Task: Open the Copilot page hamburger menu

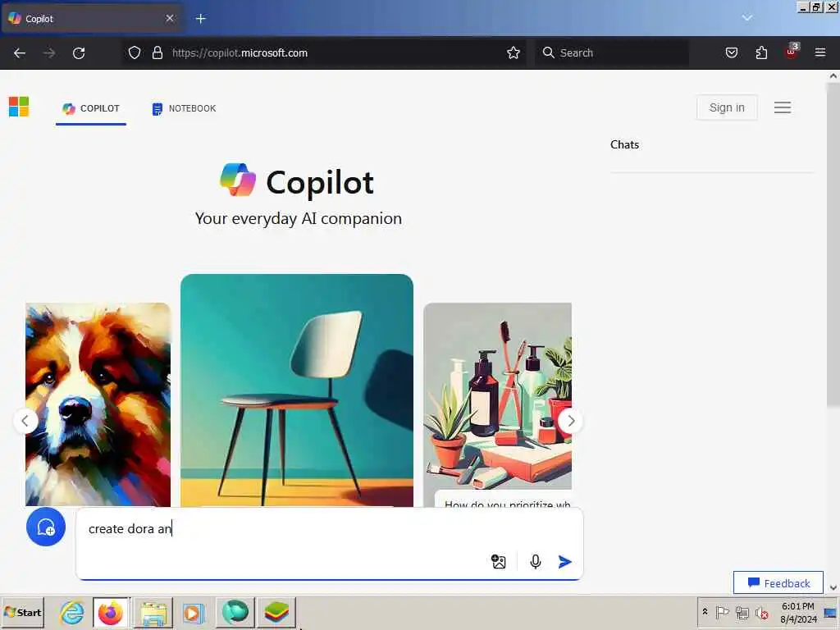Action: (782, 107)
